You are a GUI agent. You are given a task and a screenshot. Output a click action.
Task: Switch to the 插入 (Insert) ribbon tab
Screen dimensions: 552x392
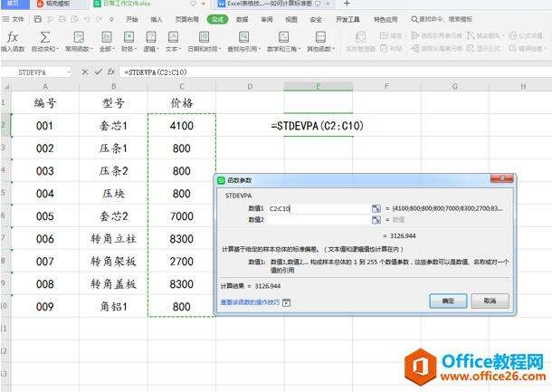pyautogui.click(x=157, y=19)
